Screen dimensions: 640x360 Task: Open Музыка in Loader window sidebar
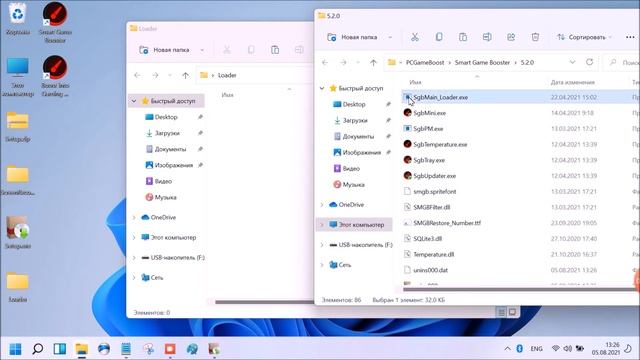tap(165, 197)
